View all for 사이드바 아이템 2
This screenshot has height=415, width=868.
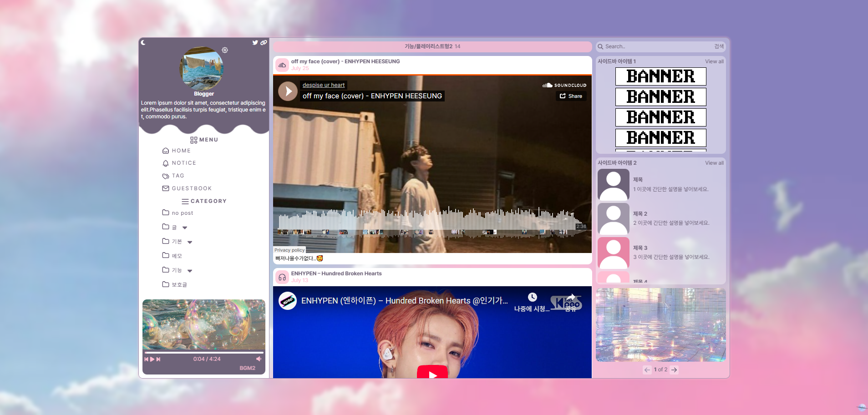tap(714, 163)
